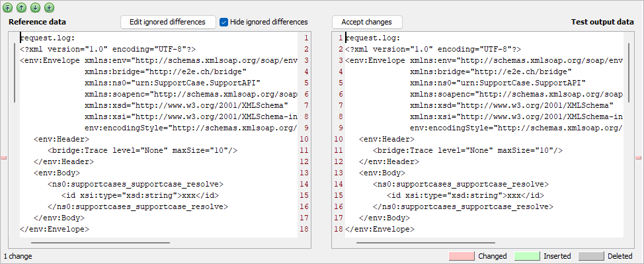This screenshot has width=644, height=264.
Task: Uncheck Hide ignored differences checkbox
Action: pyautogui.click(x=224, y=22)
